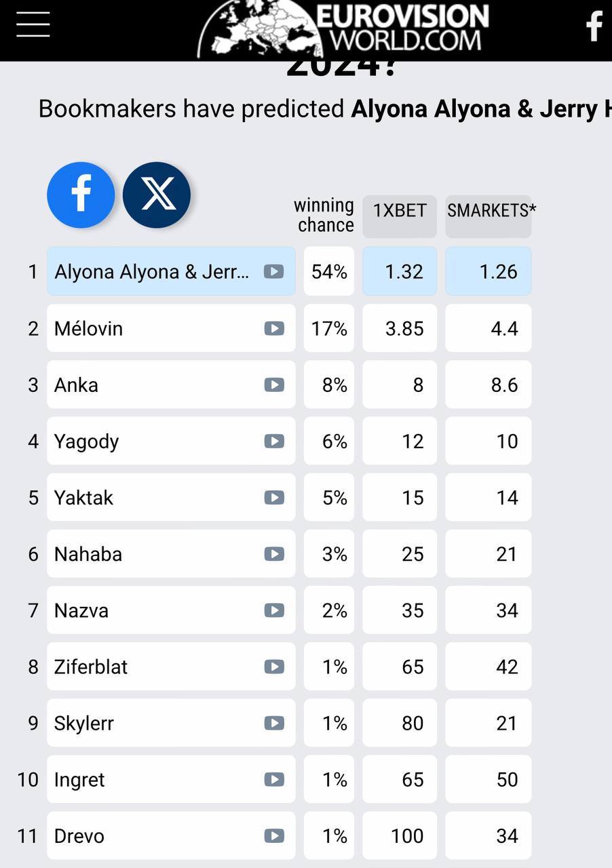Open the Facebook page icon in header
Image resolution: width=612 pixels, height=868 pixels.
594,26
